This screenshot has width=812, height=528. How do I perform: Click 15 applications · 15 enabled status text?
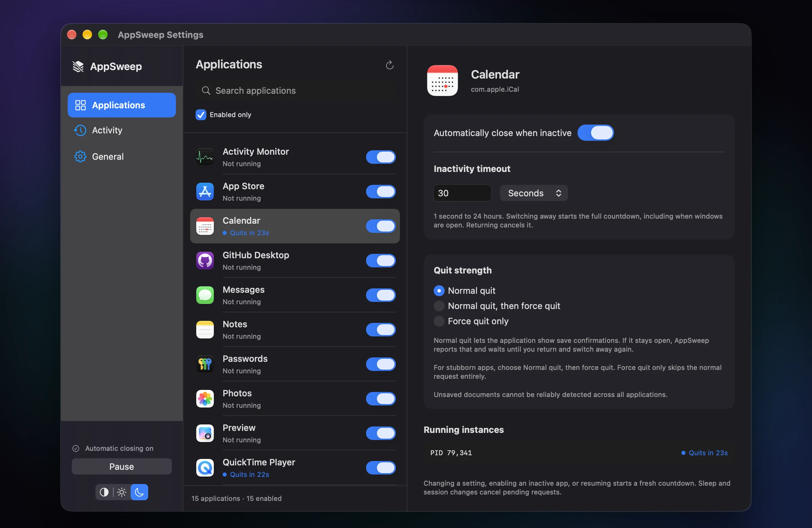(236, 498)
